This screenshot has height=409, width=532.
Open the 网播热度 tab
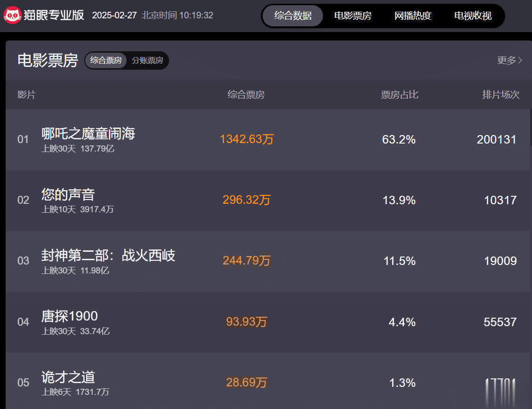413,16
